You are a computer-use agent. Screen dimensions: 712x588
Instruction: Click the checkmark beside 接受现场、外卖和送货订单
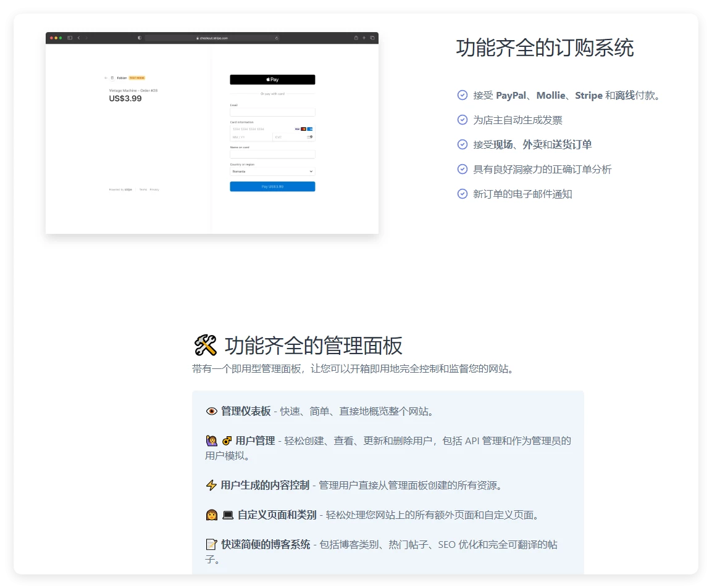point(463,144)
